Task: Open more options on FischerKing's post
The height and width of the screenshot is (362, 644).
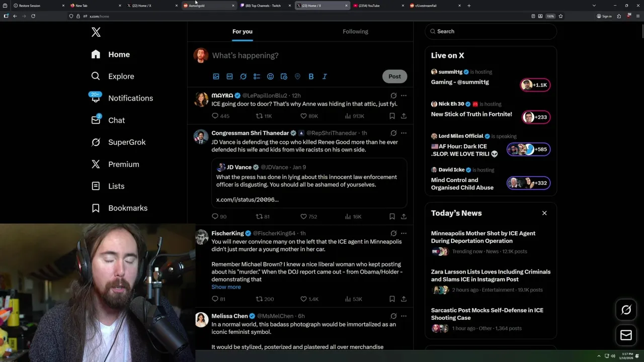Action: [404, 233]
